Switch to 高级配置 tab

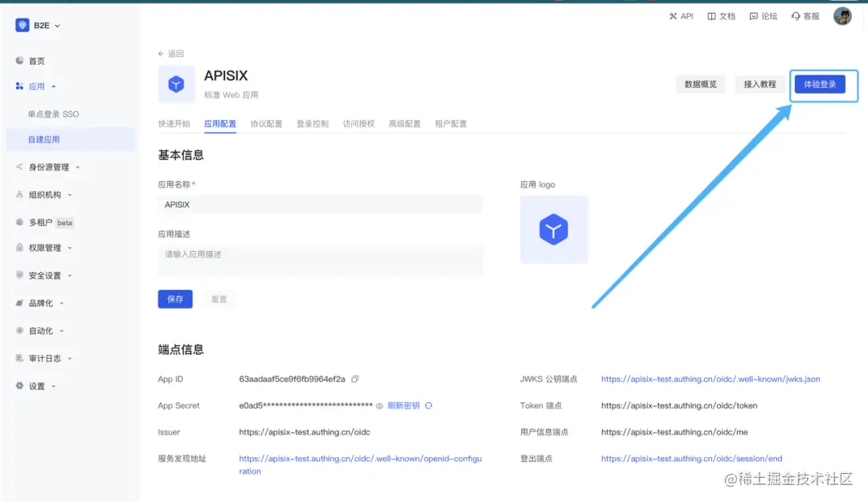click(404, 124)
